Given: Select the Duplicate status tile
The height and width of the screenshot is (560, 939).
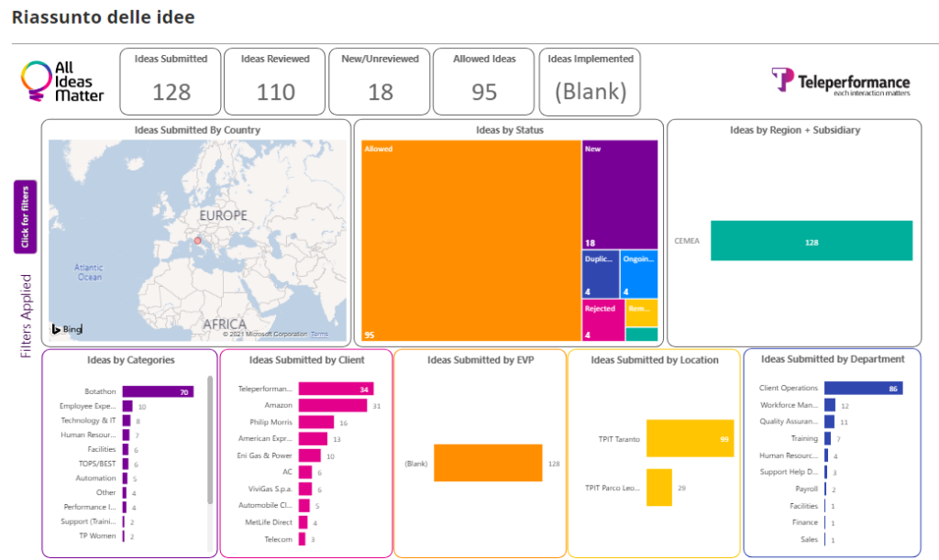Looking at the screenshot, I should click(x=601, y=274).
